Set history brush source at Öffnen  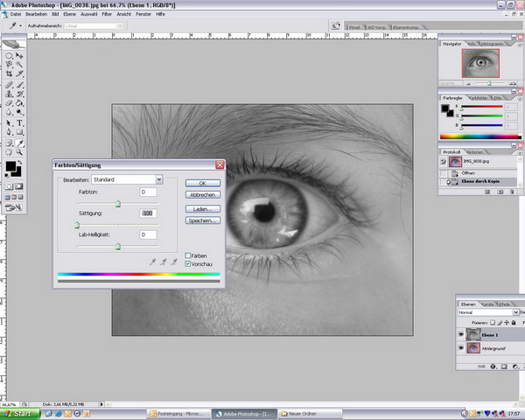tap(444, 173)
